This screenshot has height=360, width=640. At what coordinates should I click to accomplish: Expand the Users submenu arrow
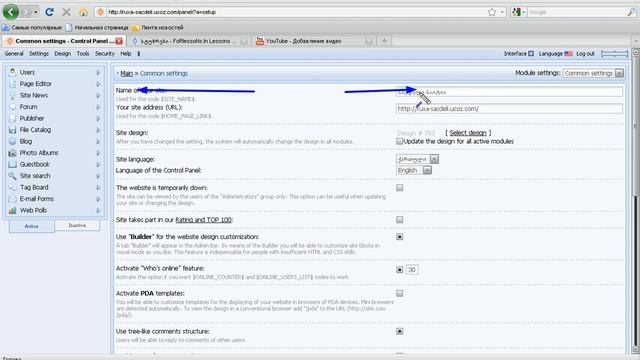(98, 72)
